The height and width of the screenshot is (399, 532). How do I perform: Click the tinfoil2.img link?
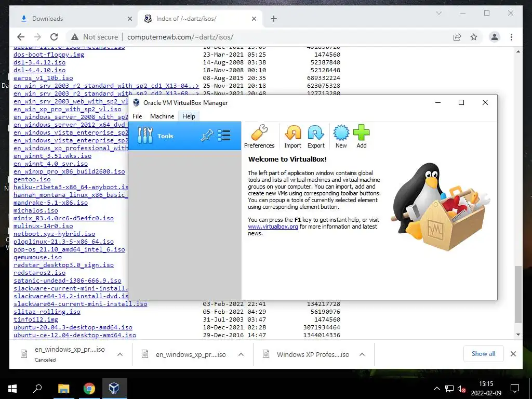pos(36,320)
